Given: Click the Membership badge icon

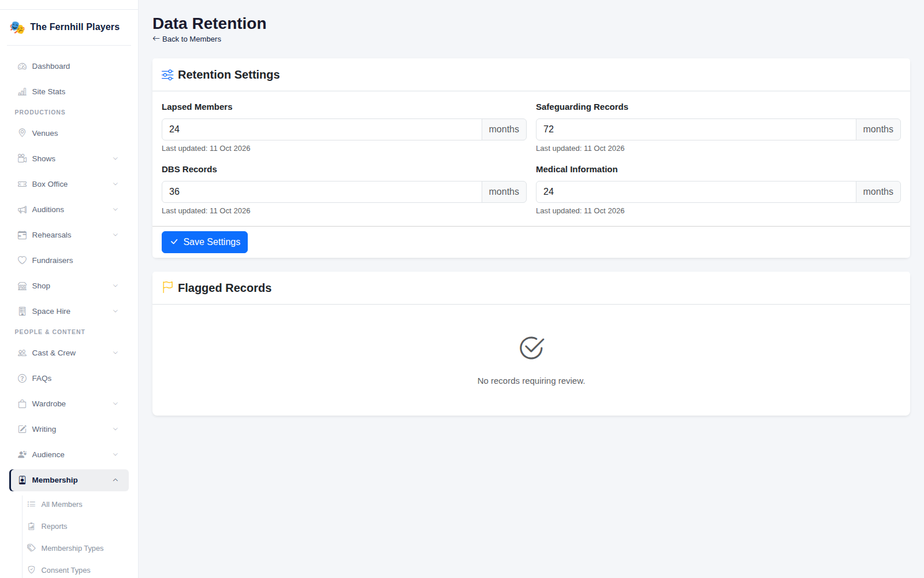Looking at the screenshot, I should click(x=22, y=480).
